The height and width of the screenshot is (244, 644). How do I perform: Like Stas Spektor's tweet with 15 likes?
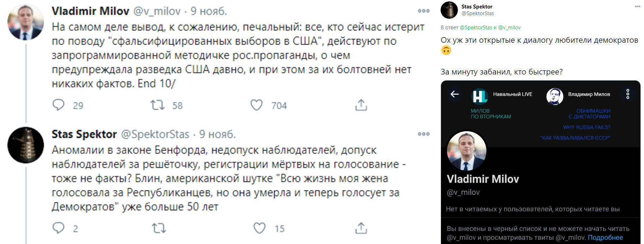[260, 228]
